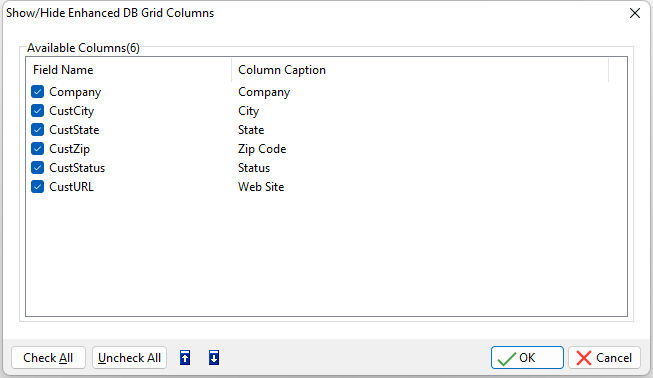Toggle the CustState checkbox
653x378 pixels.
coord(37,130)
